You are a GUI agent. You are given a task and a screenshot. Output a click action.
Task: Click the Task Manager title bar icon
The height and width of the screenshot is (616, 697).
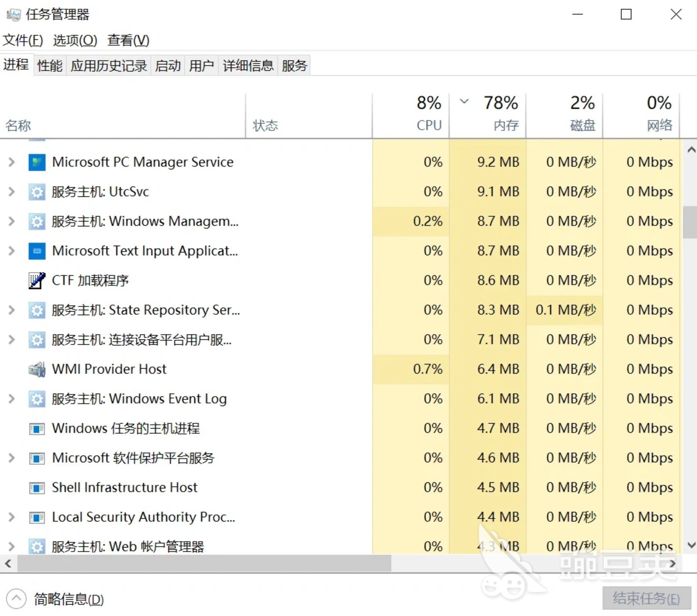point(14,15)
